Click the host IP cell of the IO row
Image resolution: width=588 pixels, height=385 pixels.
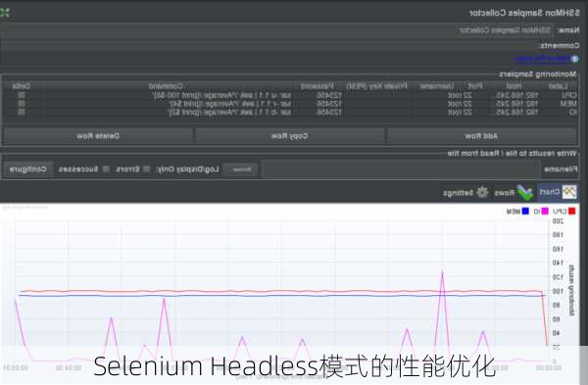pos(517,113)
